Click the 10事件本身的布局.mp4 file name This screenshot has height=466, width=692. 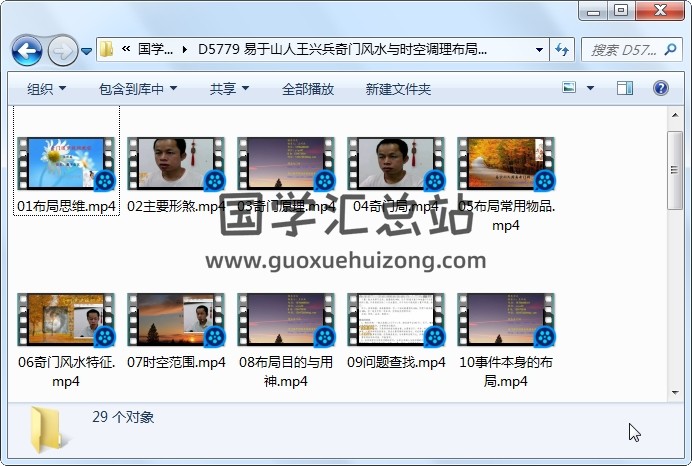click(x=506, y=372)
